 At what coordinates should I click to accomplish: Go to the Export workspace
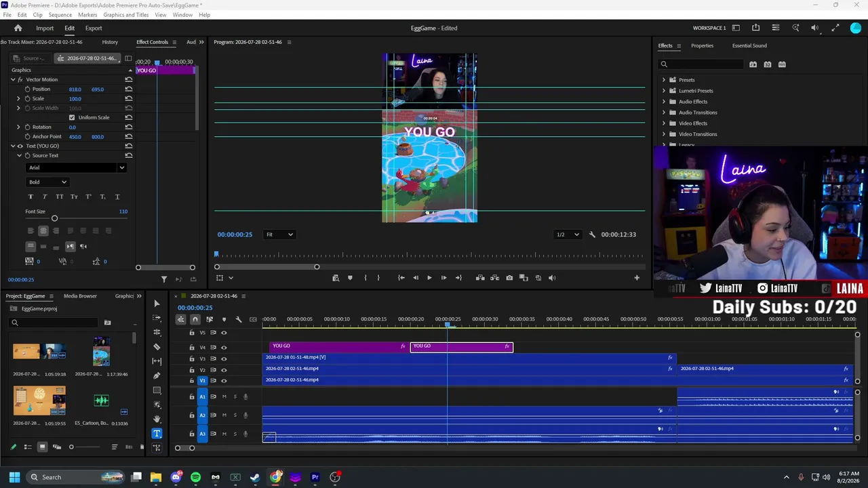click(94, 28)
